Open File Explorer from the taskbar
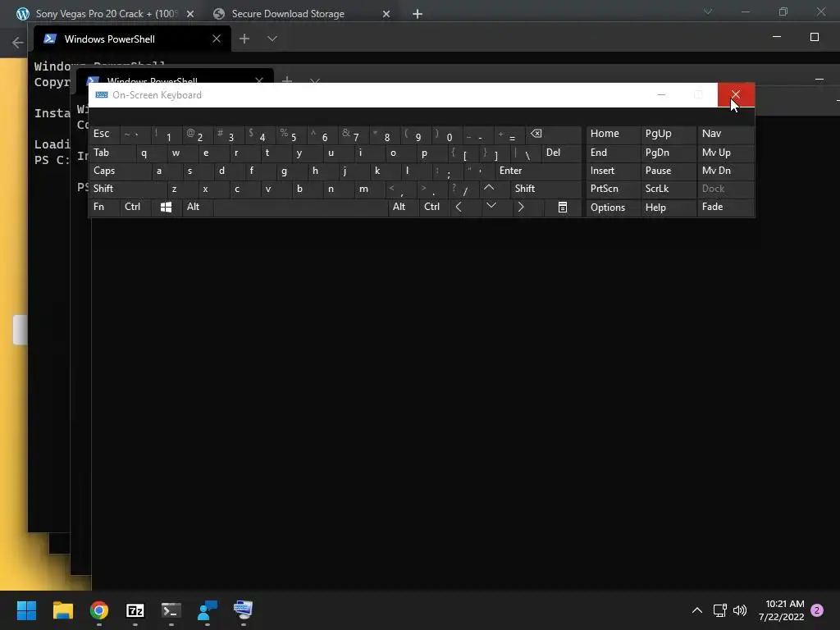 pyautogui.click(x=62, y=610)
